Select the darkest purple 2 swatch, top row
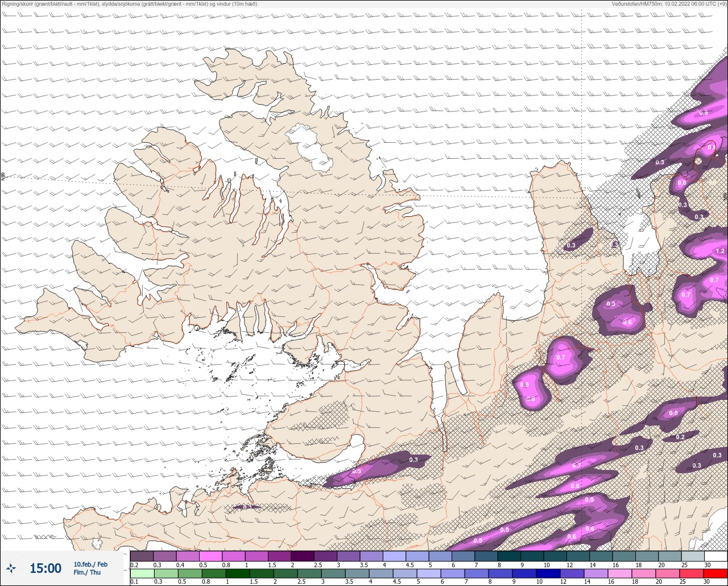 [x=303, y=556]
